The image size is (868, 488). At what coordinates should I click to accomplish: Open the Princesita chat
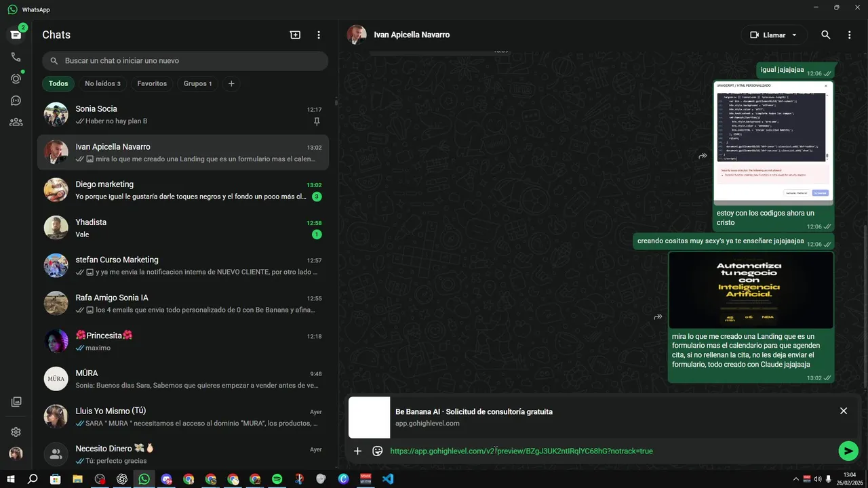(x=183, y=342)
